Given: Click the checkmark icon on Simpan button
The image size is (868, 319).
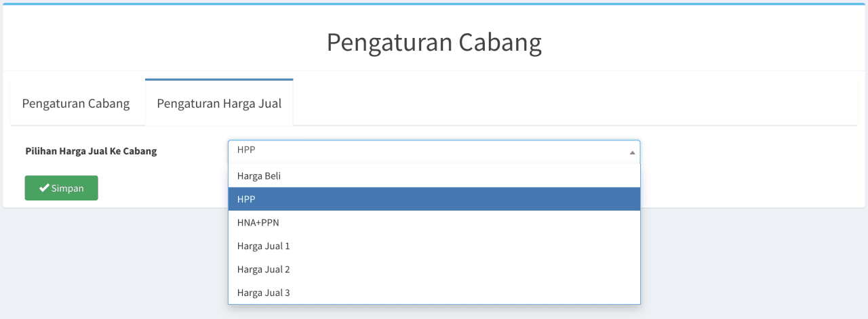Looking at the screenshot, I should (44, 188).
